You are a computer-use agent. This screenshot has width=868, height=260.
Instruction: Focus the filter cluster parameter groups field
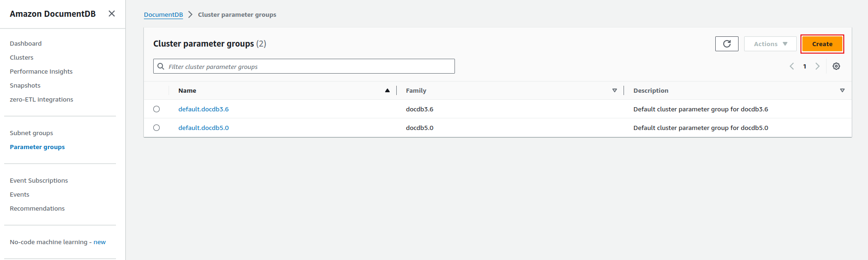(x=304, y=66)
